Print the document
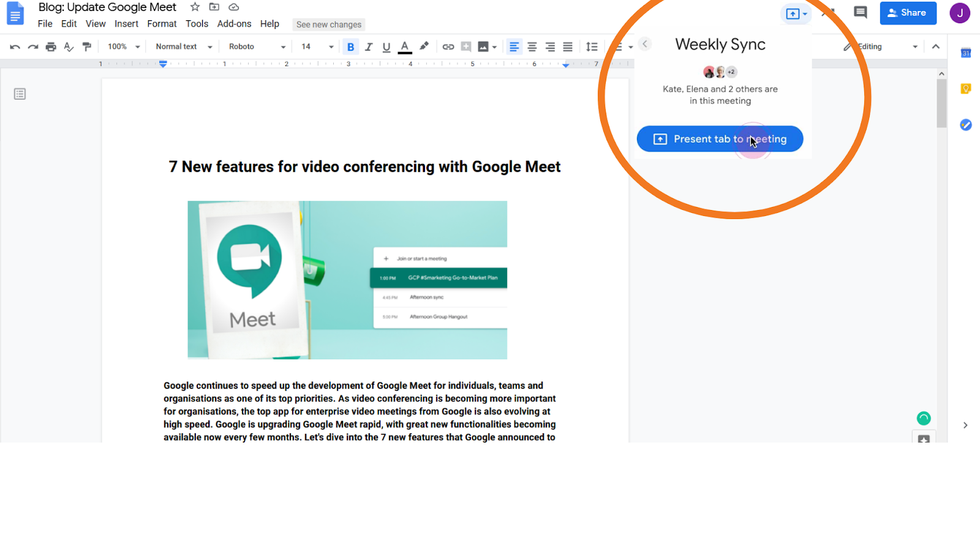 (51, 47)
